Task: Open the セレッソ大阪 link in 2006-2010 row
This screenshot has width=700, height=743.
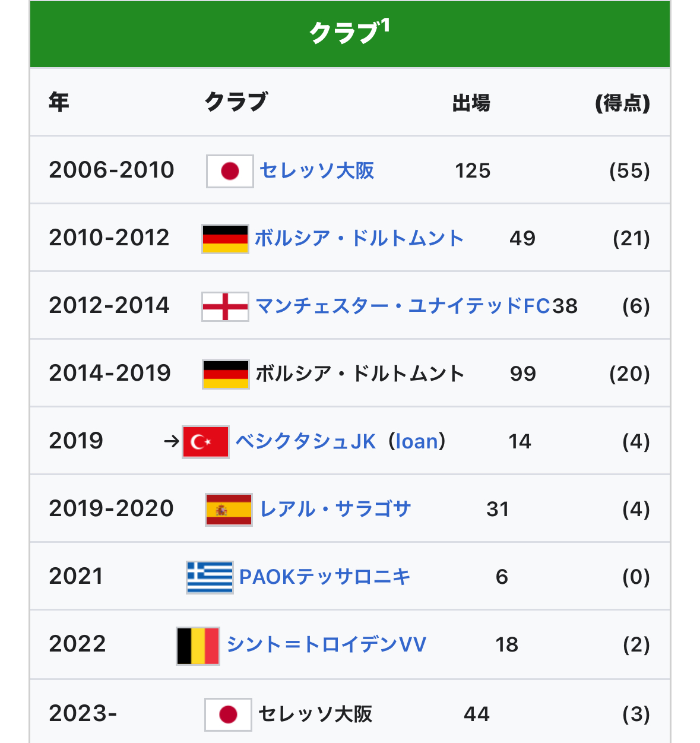Action: click(317, 171)
